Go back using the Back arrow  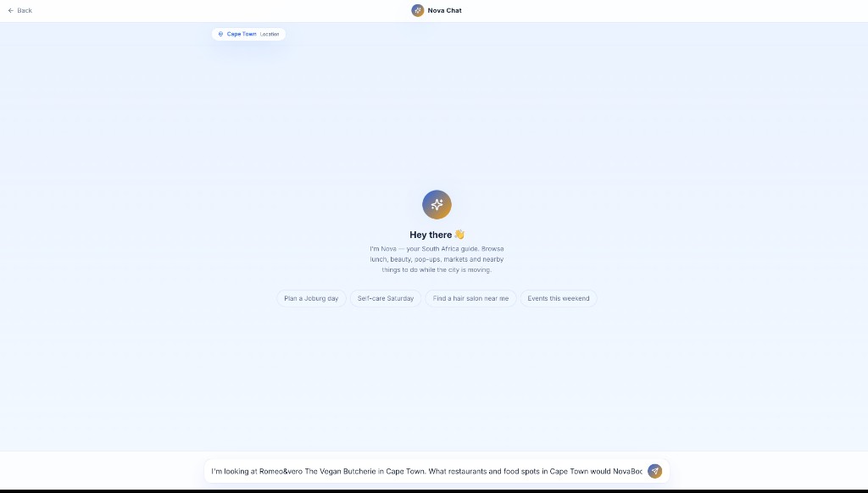coord(19,10)
